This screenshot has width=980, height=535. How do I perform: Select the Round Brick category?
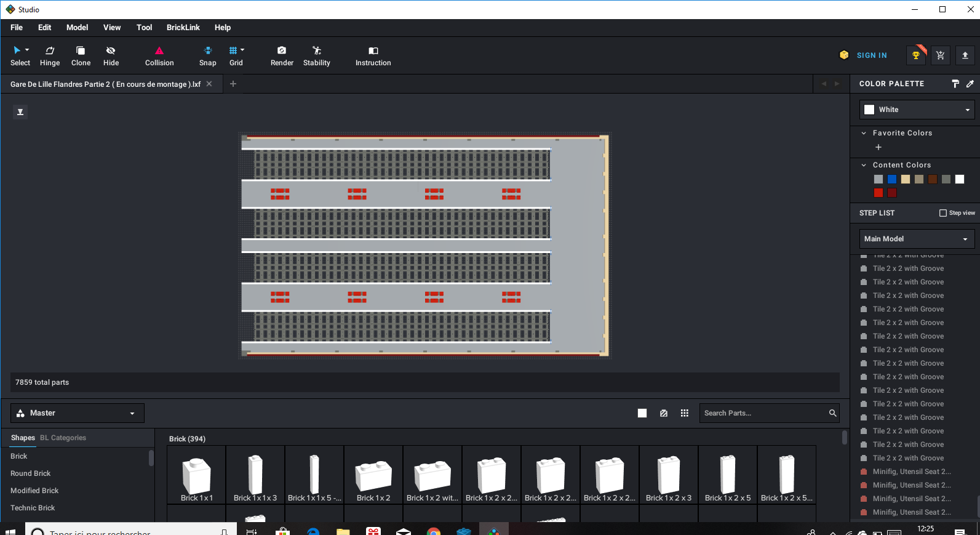(x=31, y=473)
